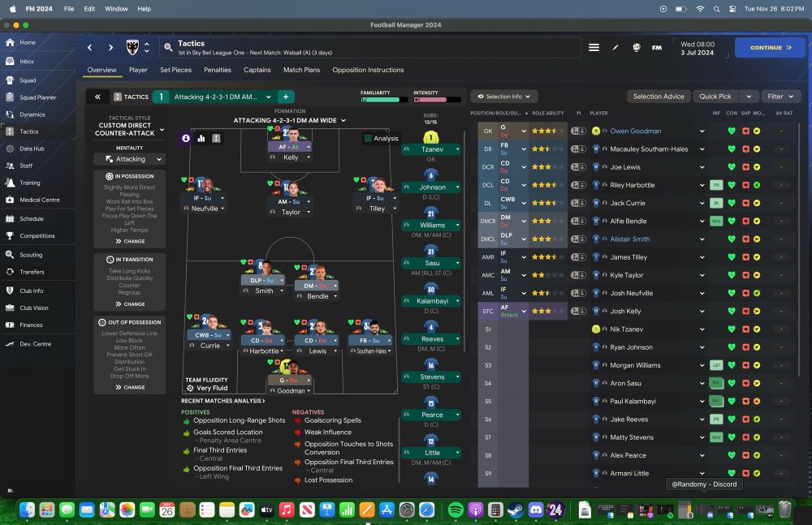812x525 pixels.
Task: Click Change under In Possession
Action: pos(130,241)
